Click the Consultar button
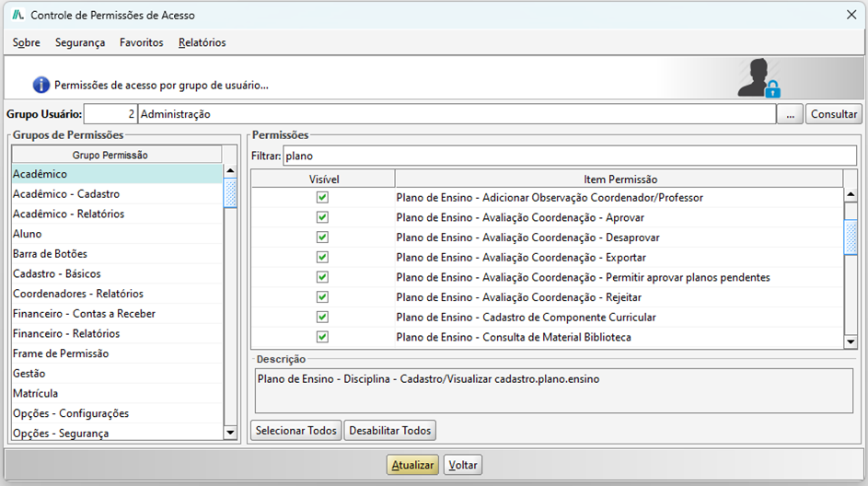Viewport: 868px width, 486px height. pyautogui.click(x=834, y=114)
